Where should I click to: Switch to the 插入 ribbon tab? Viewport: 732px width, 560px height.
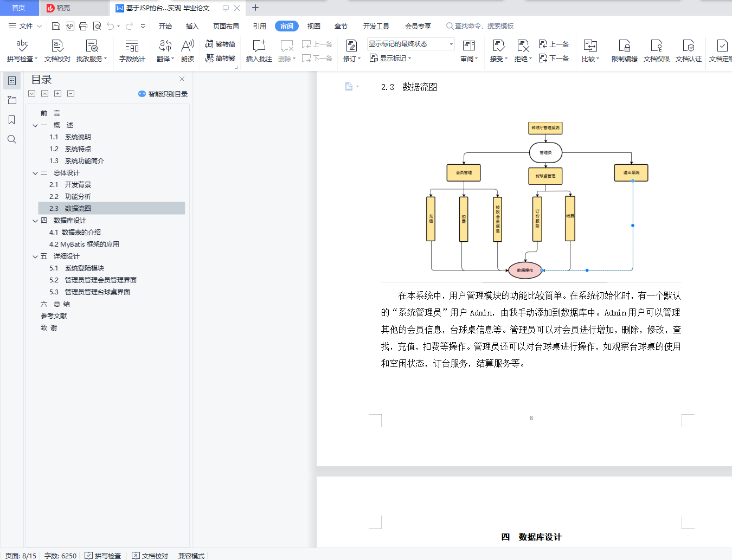click(192, 26)
